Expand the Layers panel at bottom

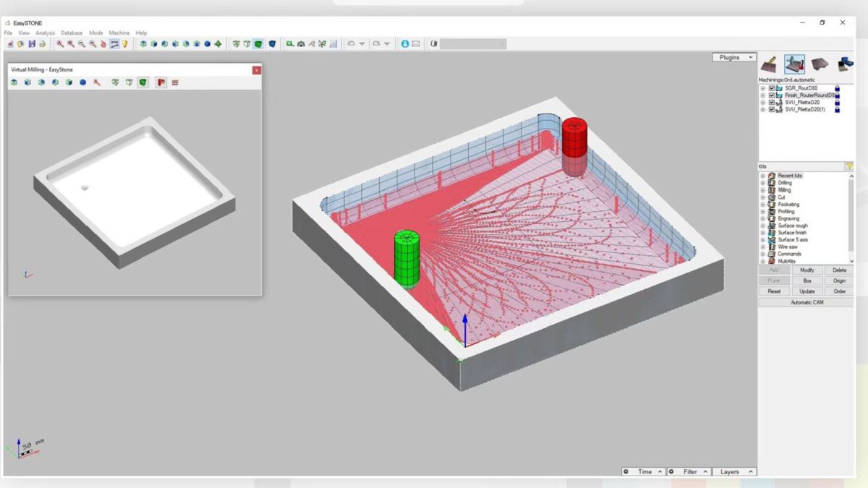tap(733, 471)
